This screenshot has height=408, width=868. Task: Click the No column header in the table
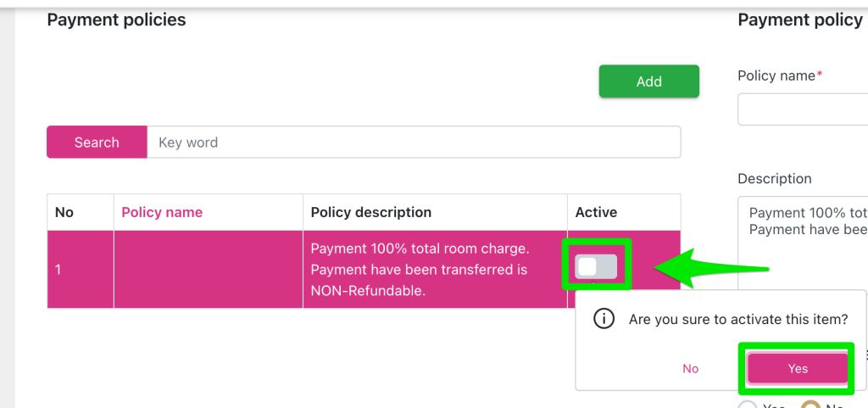[x=64, y=212]
